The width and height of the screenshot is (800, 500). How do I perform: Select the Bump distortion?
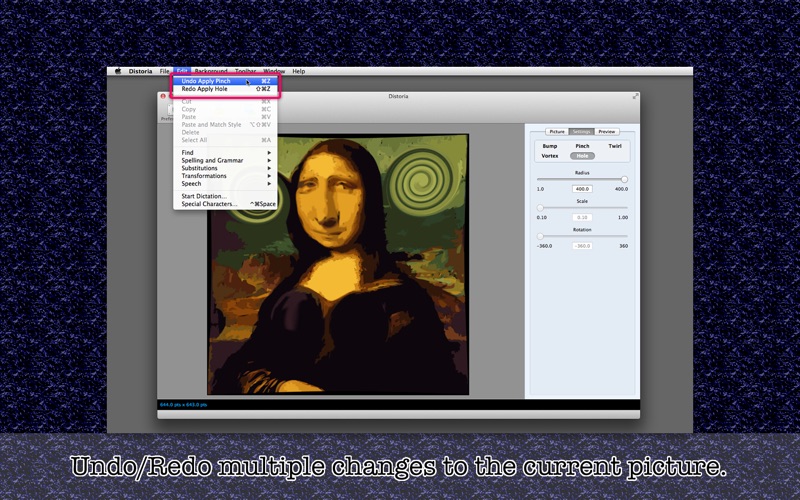click(x=549, y=146)
